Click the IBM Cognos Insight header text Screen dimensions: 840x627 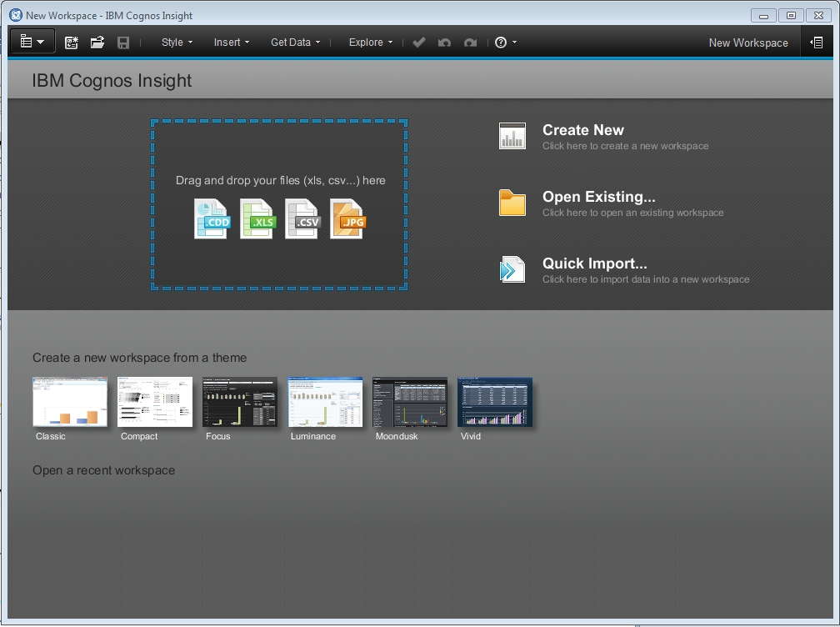tap(112, 80)
